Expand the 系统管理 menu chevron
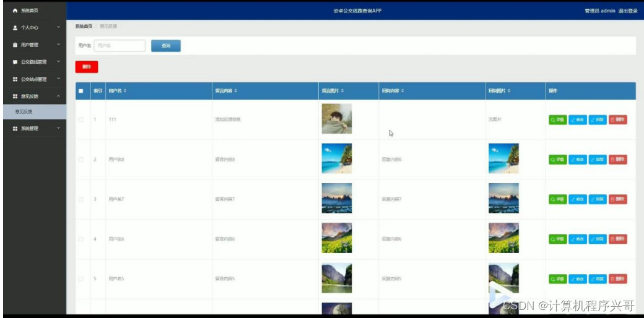The width and height of the screenshot is (644, 318). pyautogui.click(x=58, y=128)
